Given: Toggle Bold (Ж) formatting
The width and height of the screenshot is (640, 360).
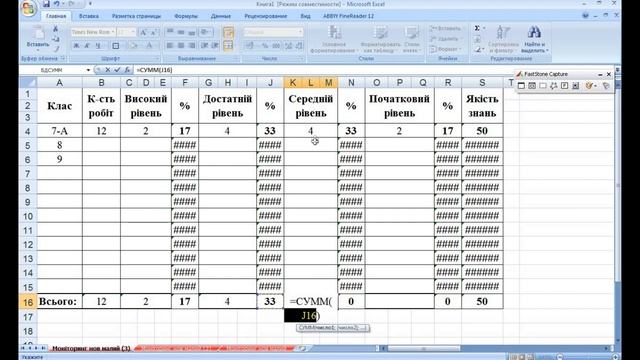Looking at the screenshot, I should click(76, 46).
